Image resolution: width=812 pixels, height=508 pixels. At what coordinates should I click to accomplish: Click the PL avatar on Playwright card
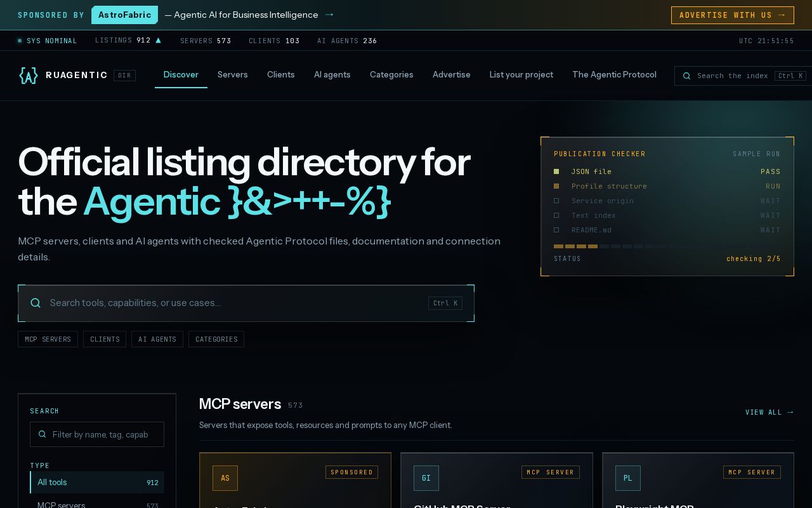[628, 478]
